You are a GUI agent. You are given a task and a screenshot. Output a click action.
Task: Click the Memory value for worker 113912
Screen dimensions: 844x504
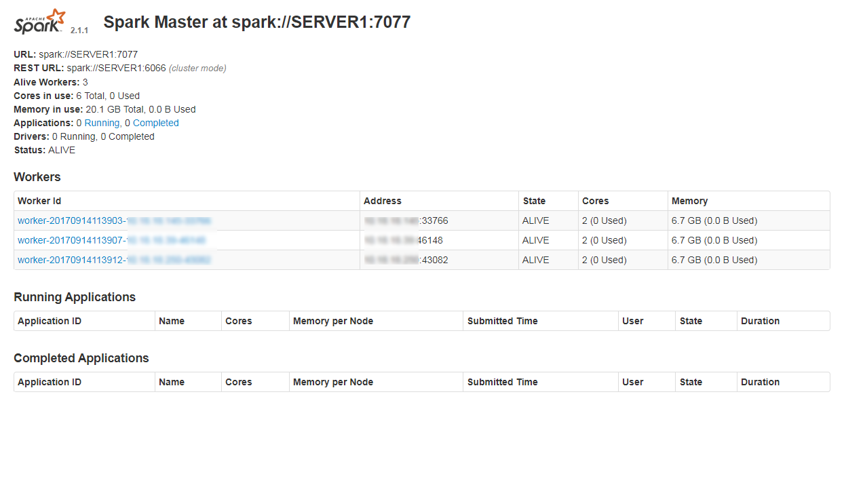tap(714, 260)
